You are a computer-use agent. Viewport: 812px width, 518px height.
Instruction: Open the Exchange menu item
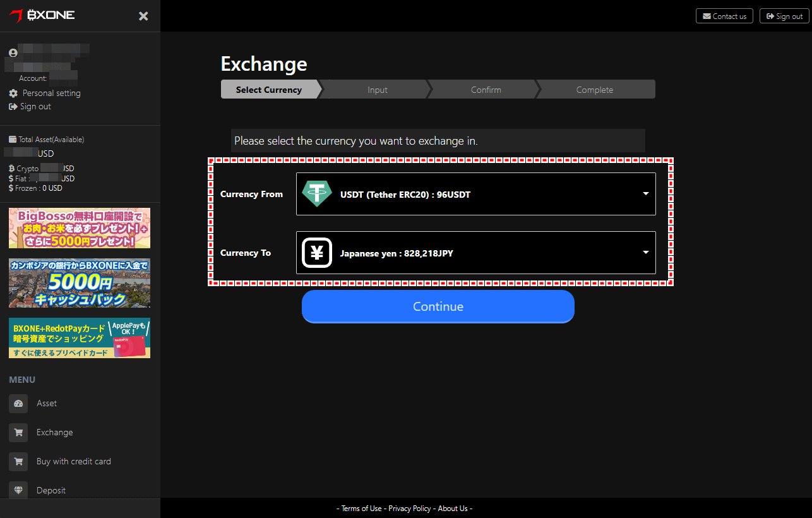pos(55,432)
